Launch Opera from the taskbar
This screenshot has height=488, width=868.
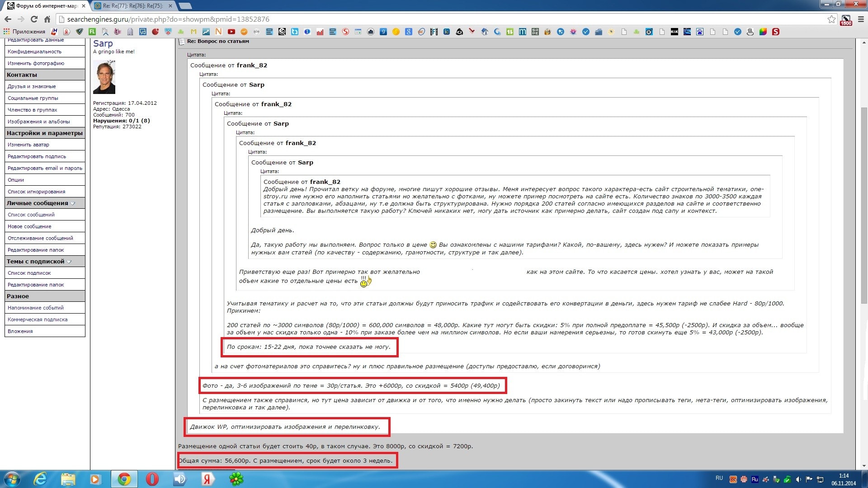[152, 479]
